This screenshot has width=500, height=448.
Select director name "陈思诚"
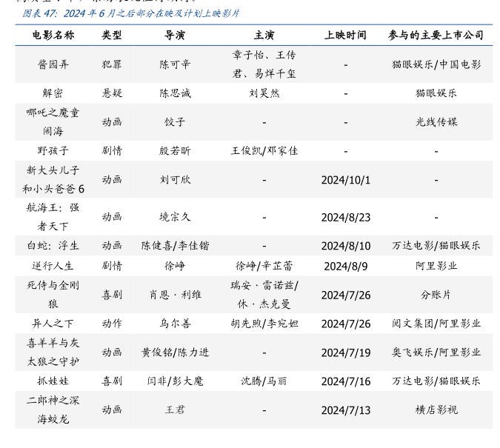point(175,93)
